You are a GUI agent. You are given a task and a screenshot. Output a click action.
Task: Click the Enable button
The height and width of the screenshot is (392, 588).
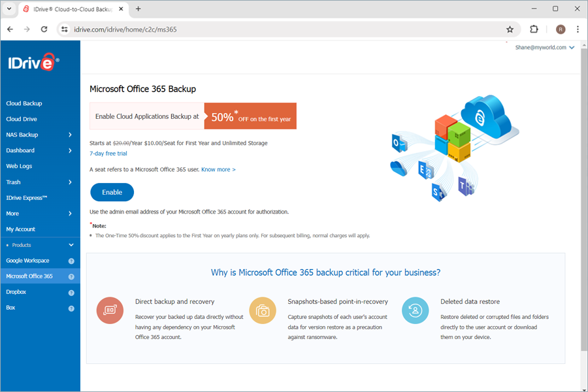tap(112, 192)
